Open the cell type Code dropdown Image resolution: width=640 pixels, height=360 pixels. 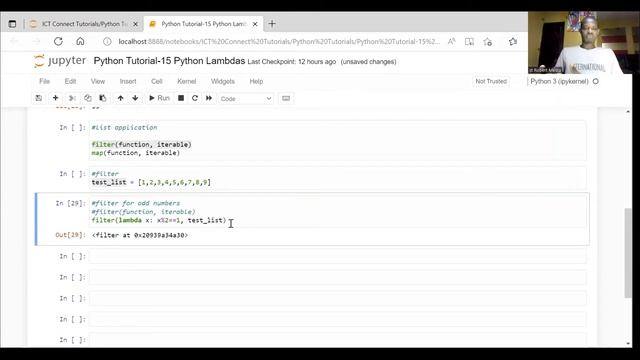246,98
